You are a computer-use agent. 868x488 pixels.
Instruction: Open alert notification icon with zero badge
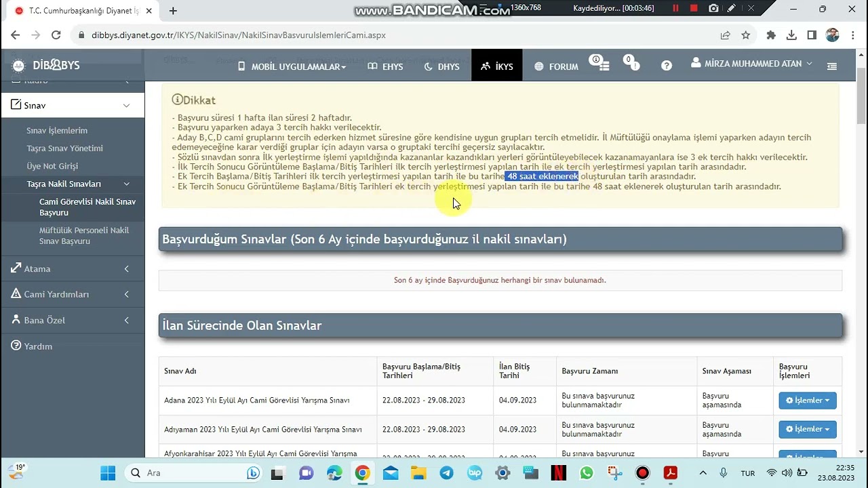(x=633, y=64)
